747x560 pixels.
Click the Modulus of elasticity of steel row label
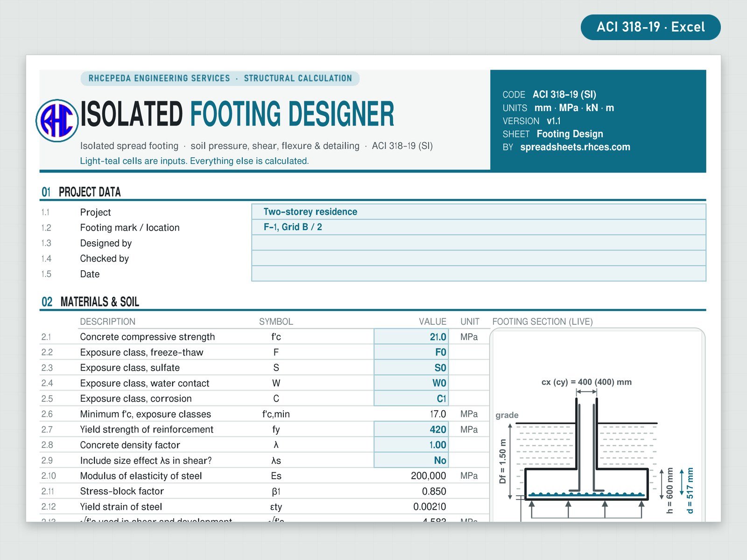point(141,476)
